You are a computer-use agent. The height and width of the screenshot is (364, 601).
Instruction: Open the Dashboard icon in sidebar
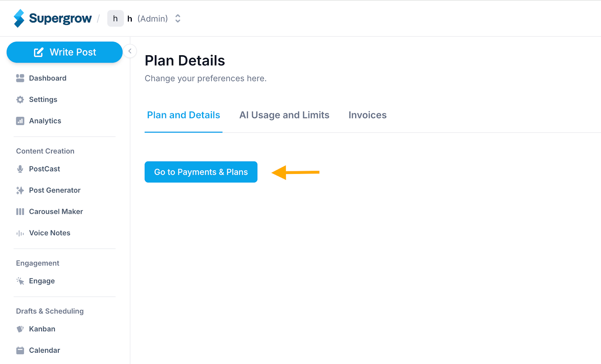click(x=20, y=78)
